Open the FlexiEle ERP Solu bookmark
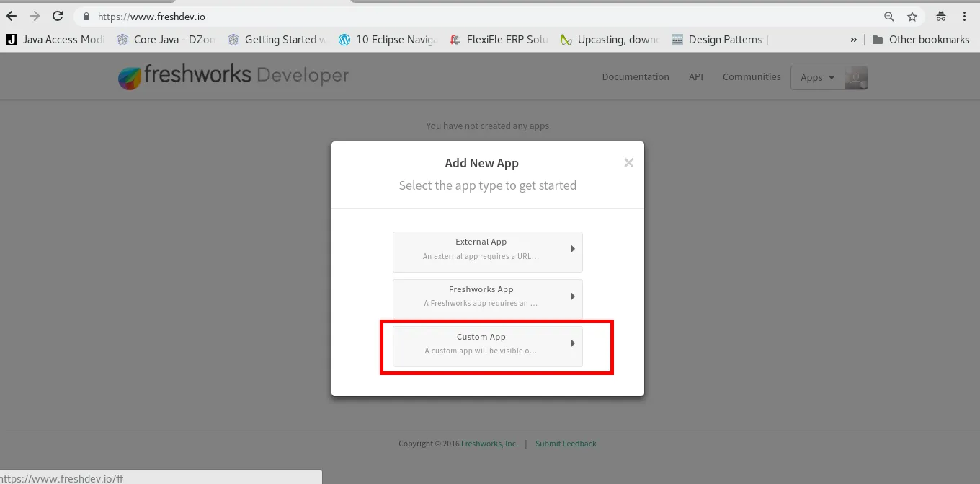This screenshot has height=484, width=980. (x=499, y=40)
